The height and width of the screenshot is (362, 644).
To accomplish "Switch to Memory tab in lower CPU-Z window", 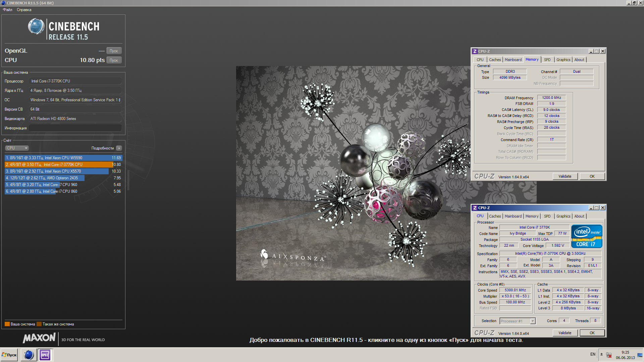I will tap(532, 216).
